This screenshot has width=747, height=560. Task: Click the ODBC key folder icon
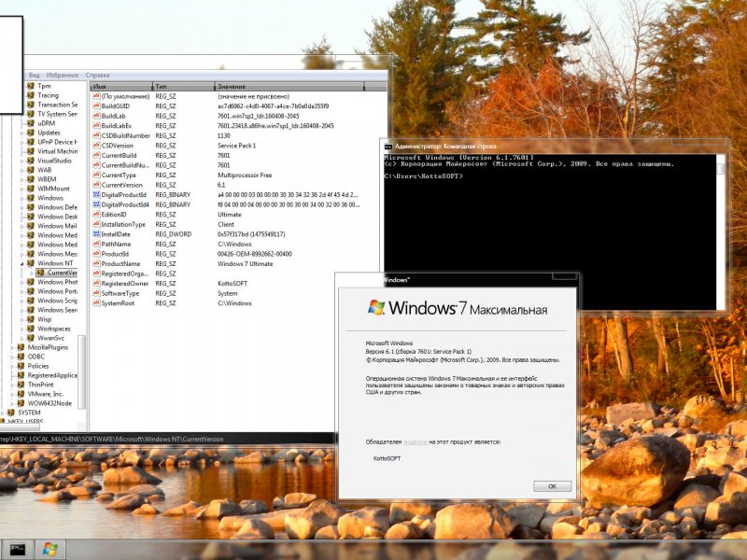[x=21, y=357]
